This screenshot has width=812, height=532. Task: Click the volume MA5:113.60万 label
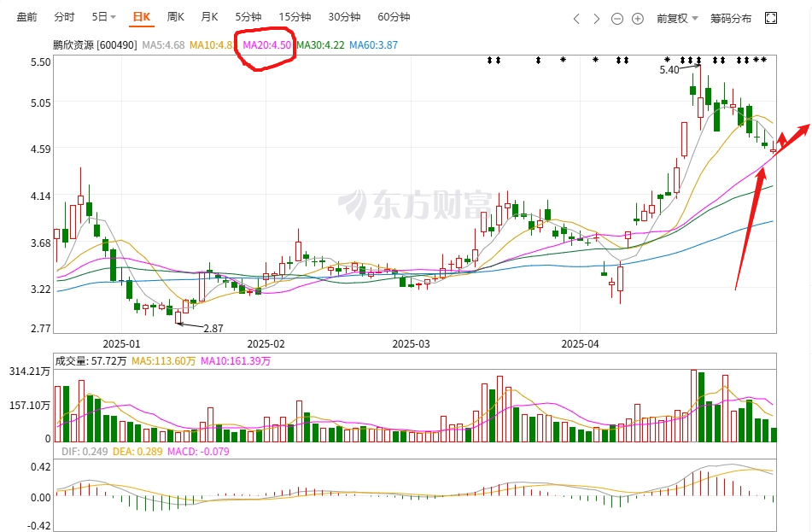tap(164, 361)
